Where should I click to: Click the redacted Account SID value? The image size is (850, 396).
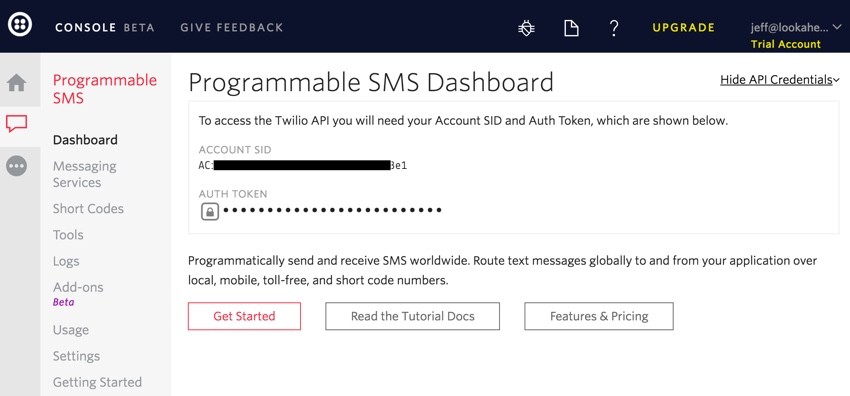[x=302, y=166]
